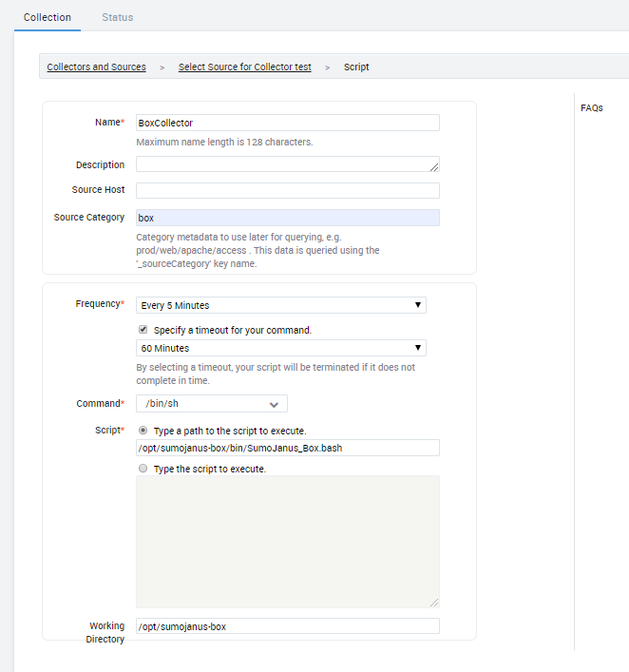Edit the script path SumoJanus_Box.bash field

pyautogui.click(x=288, y=448)
